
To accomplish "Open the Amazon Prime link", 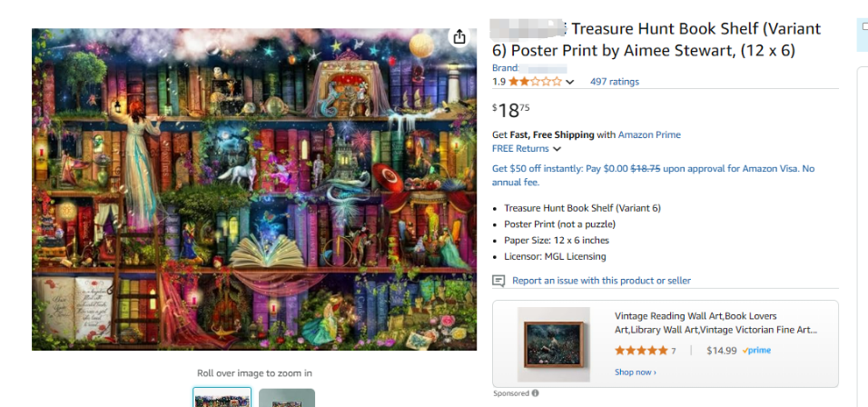I will [649, 134].
